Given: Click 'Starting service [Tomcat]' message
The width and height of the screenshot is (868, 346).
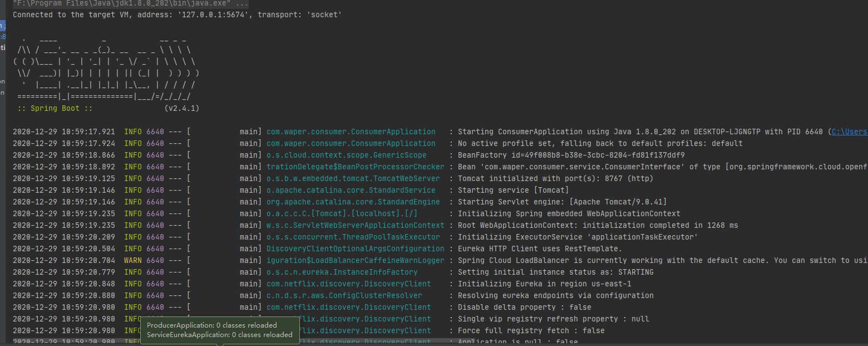Looking at the screenshot, I should tap(513, 191).
